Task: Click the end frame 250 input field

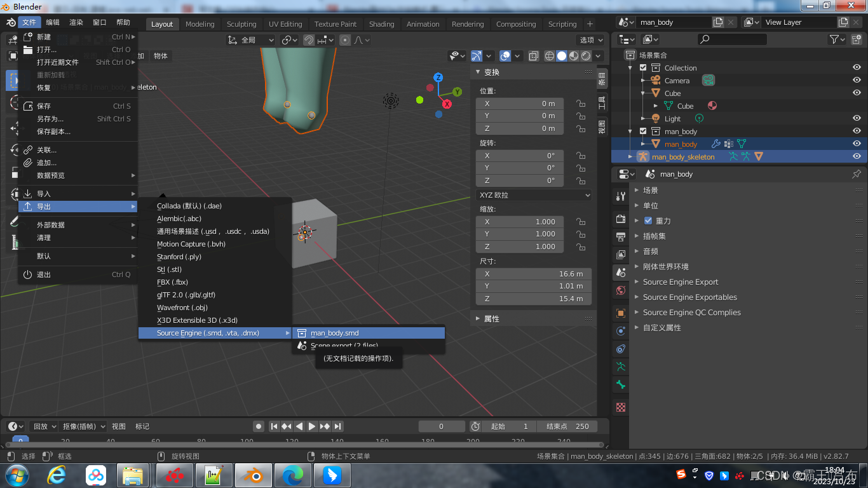Action: click(567, 426)
